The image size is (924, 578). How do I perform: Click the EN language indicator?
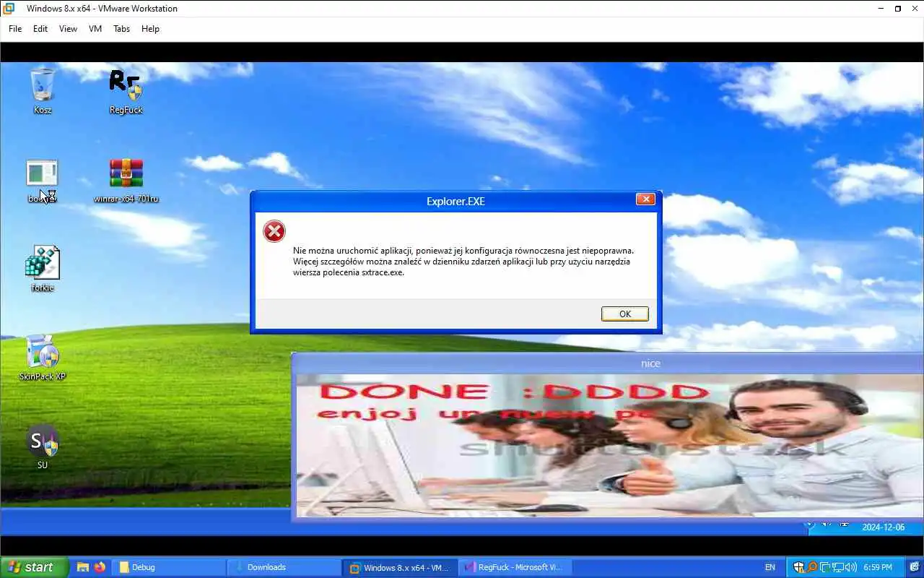pyautogui.click(x=770, y=567)
